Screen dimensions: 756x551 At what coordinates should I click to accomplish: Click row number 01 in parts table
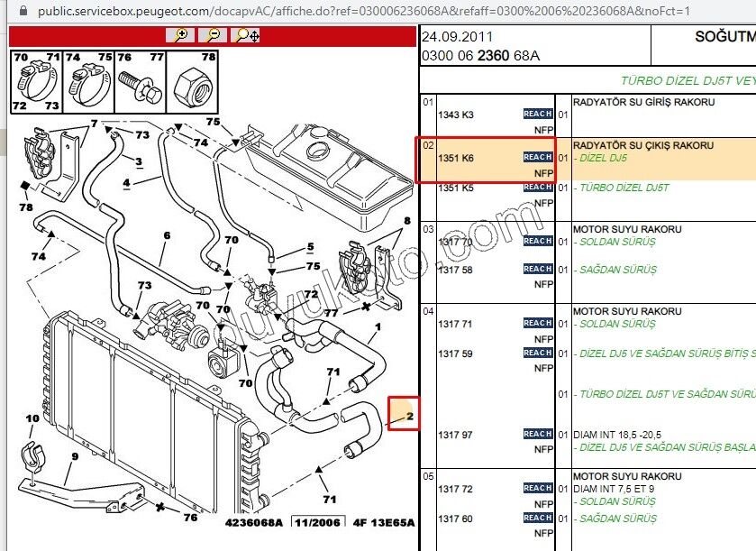pyautogui.click(x=428, y=102)
